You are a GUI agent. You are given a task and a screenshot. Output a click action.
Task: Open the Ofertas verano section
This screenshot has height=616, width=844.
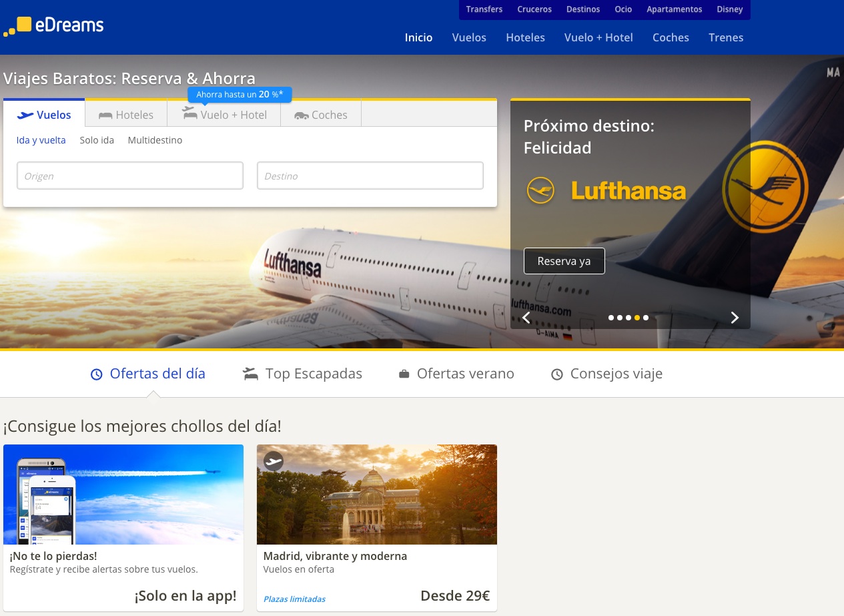point(456,374)
